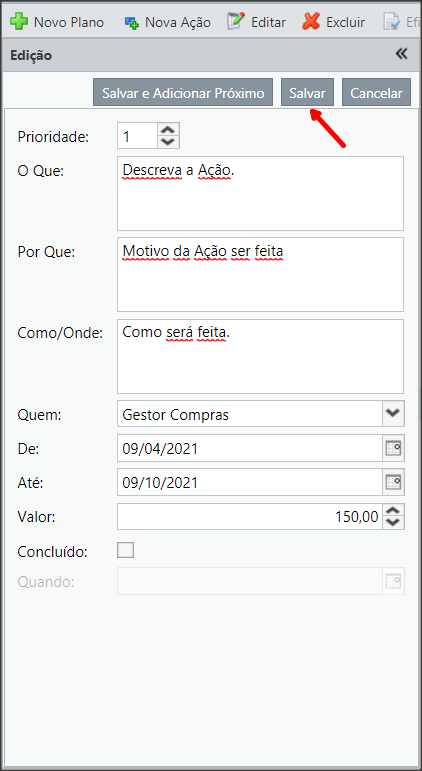Focus the Por Que text area
Image resolution: width=422 pixels, height=771 pixels.
260,274
